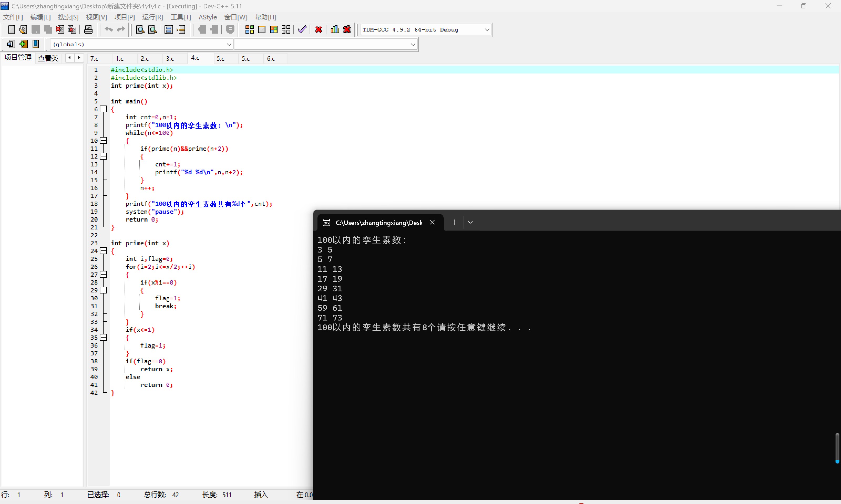Open the 运行[R] menu
This screenshot has width=841, height=504.
click(152, 17)
